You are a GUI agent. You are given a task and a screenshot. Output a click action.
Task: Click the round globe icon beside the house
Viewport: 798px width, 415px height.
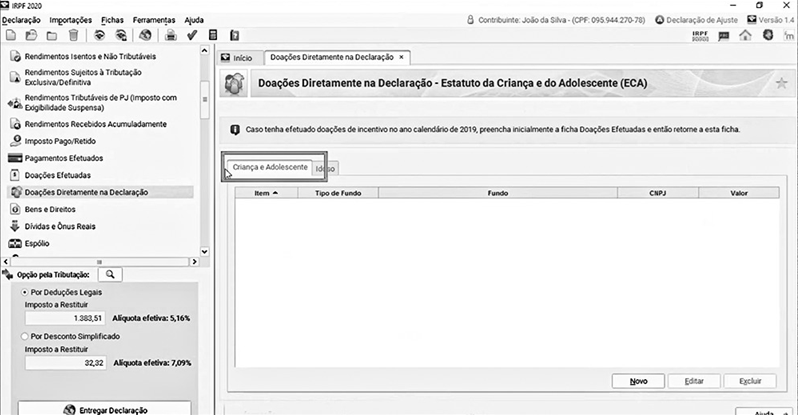tap(768, 35)
